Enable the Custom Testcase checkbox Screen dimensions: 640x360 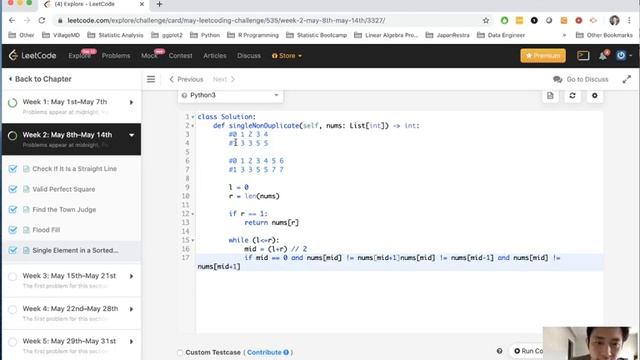coord(180,352)
